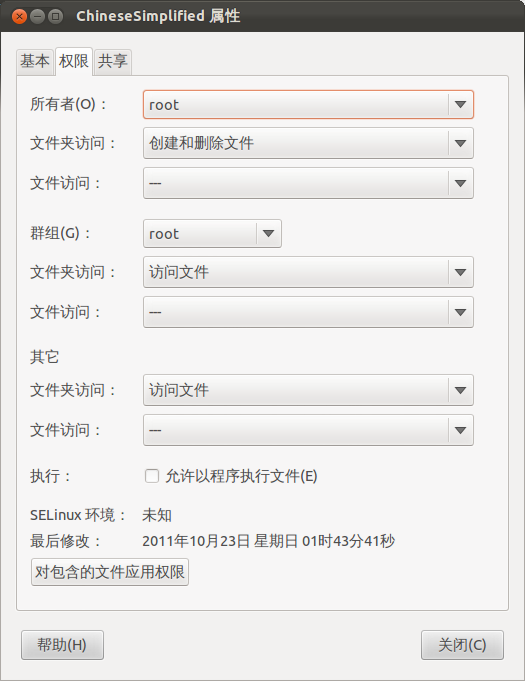
Task: Click the 帮助(H) button
Action: click(x=62, y=645)
